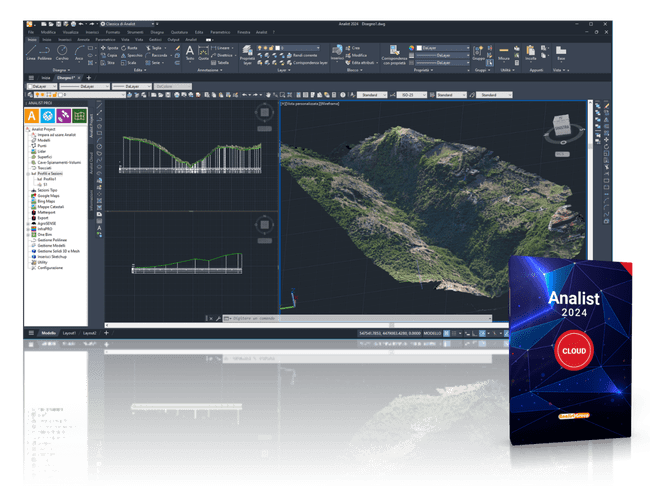Toggle the grid display status icon
650x486 pixels.
(446, 333)
